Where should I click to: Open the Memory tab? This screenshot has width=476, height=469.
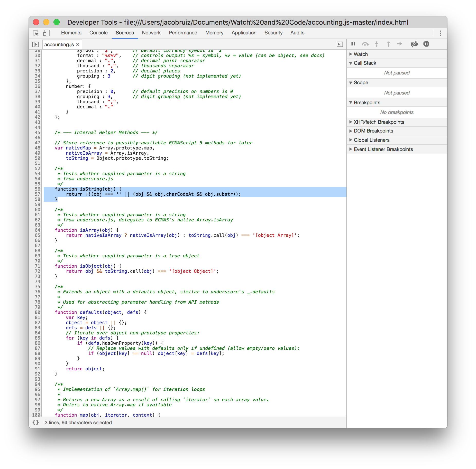pos(214,33)
